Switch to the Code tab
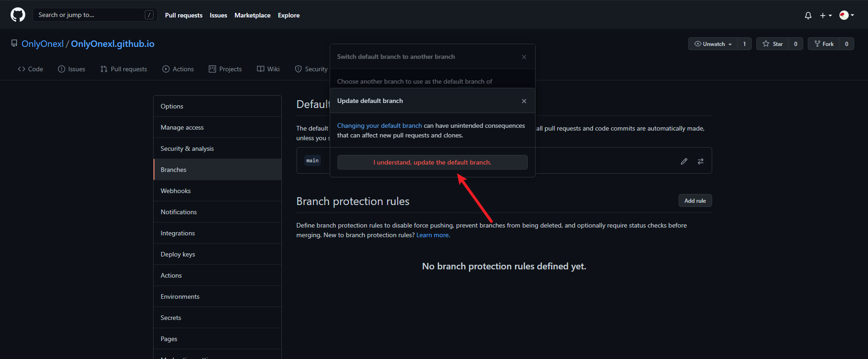 coord(30,69)
